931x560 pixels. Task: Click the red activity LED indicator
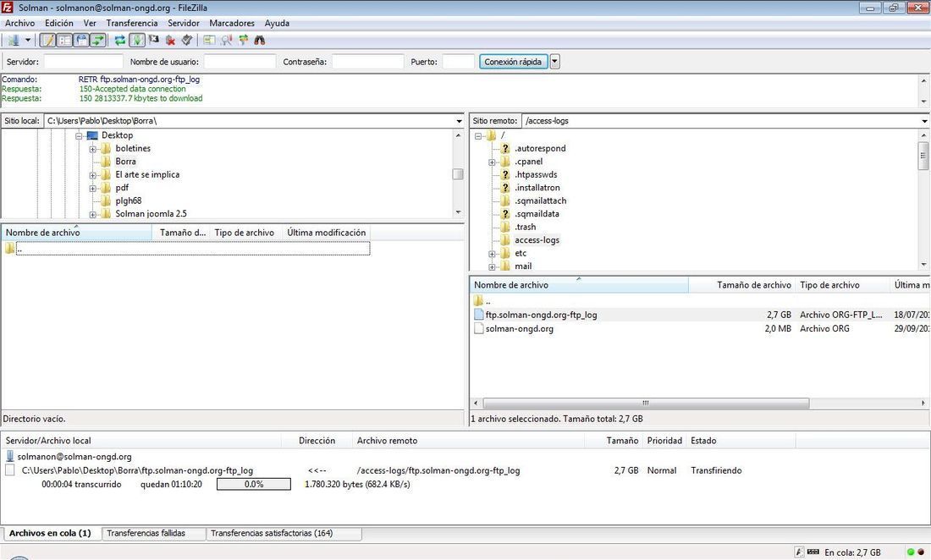[x=921, y=552]
